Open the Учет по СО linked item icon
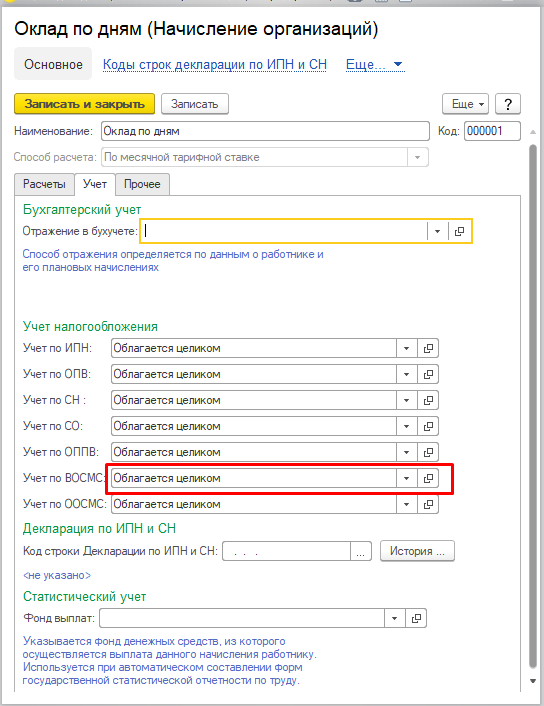This screenshot has height=706, width=544. coord(428,426)
